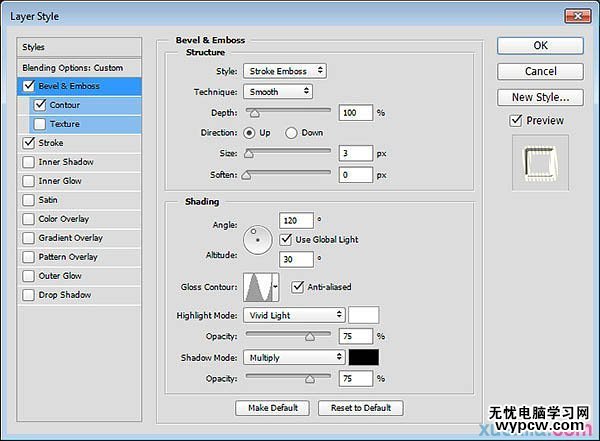Click the Cancel button
Viewport: 600px width, 441px height.
pyautogui.click(x=540, y=71)
